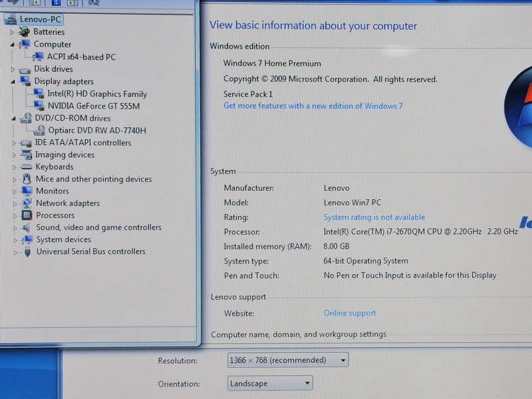Click the Mice and pointing devices icon
Image resolution: width=532 pixels, height=399 pixels.
point(27,179)
